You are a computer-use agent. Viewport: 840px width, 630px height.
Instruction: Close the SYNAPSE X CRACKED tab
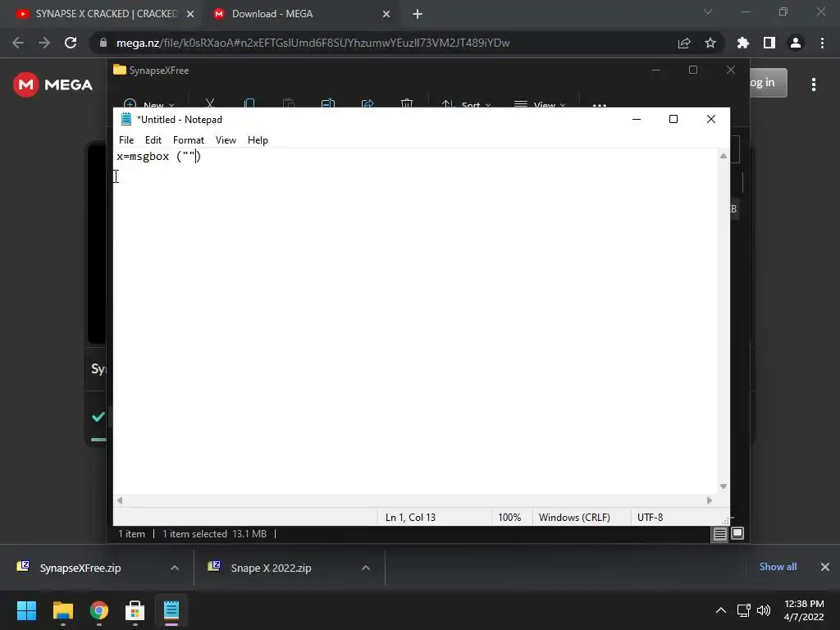coord(190,15)
